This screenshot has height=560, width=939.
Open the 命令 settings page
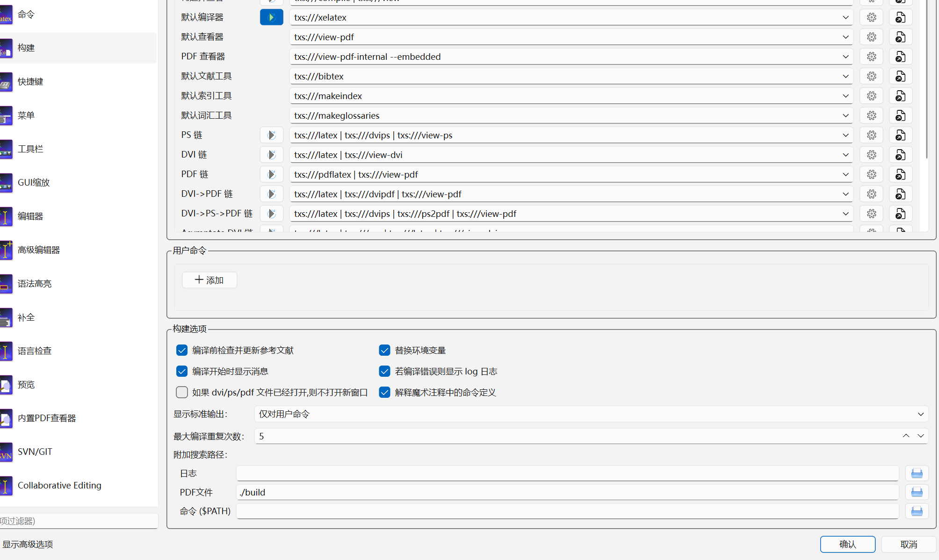pyautogui.click(x=78, y=14)
